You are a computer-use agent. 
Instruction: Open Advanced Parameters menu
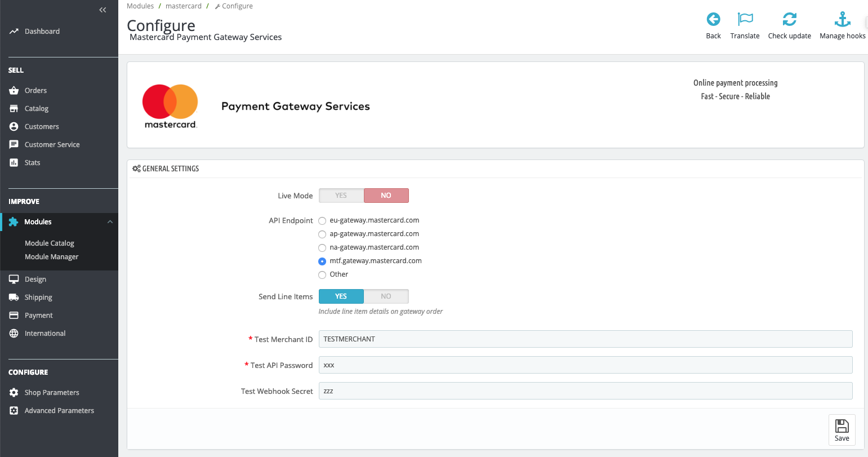59,410
